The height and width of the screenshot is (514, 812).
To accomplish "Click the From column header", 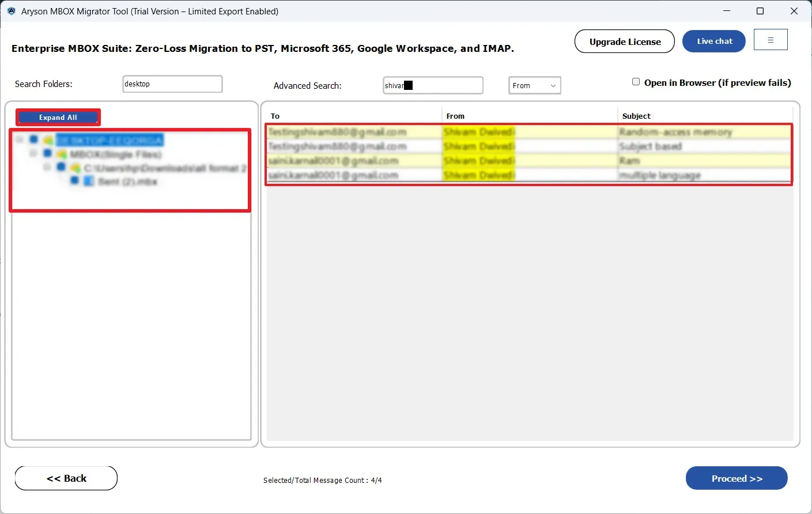I will pyautogui.click(x=455, y=116).
